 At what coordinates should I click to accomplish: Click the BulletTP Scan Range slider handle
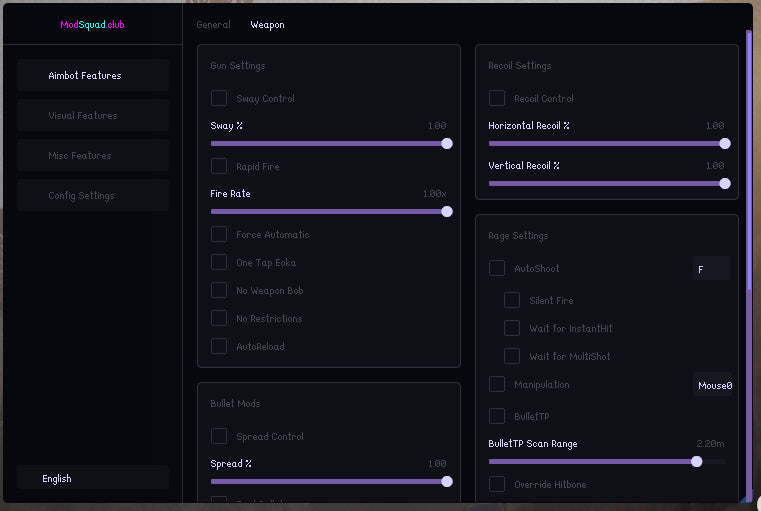click(696, 461)
